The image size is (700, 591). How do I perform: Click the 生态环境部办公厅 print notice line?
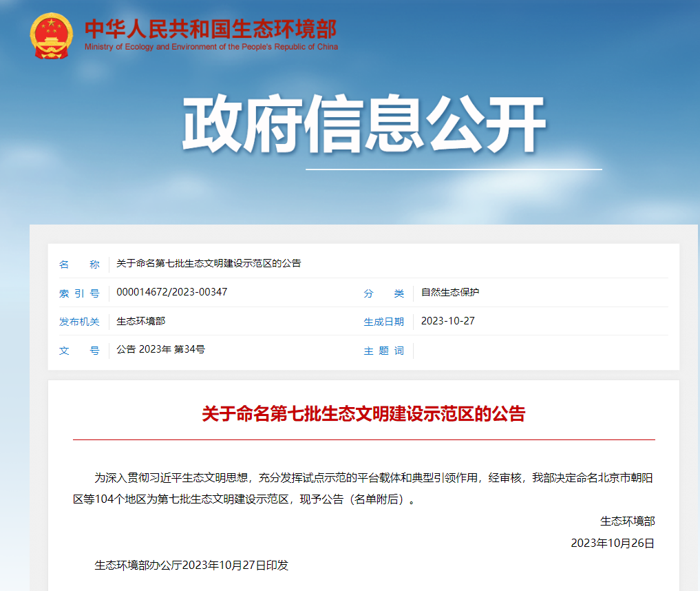click(190, 566)
